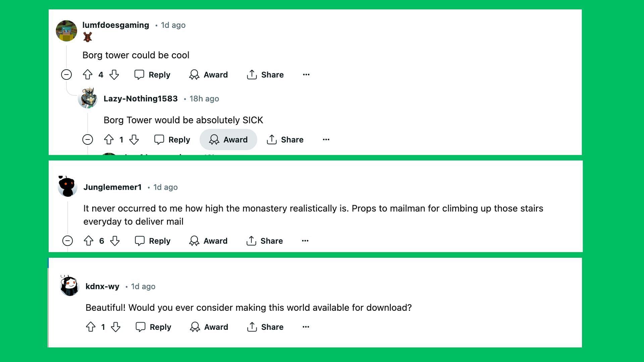
Task: Upvote Lazy-Nothing1583's reply
Action: point(109,139)
